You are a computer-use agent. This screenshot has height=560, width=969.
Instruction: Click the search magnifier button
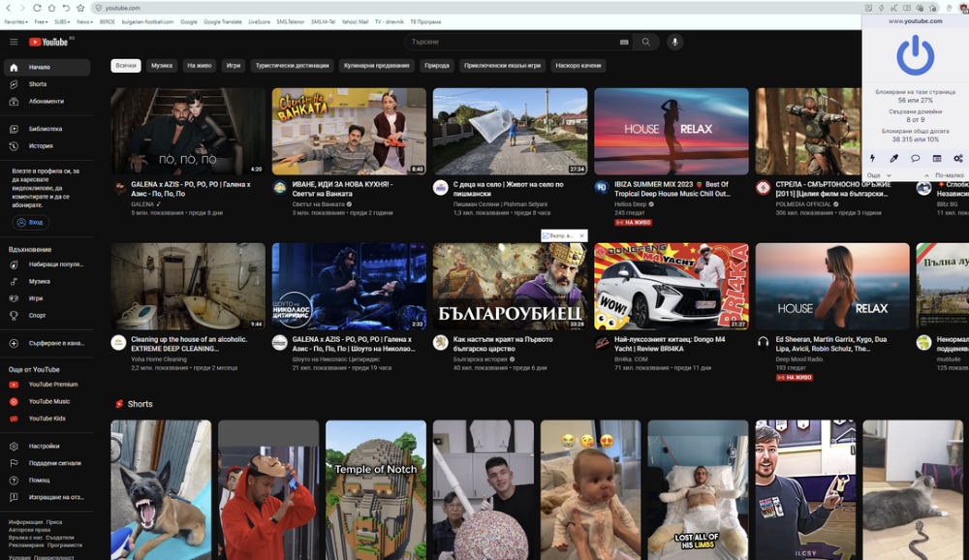(x=645, y=42)
